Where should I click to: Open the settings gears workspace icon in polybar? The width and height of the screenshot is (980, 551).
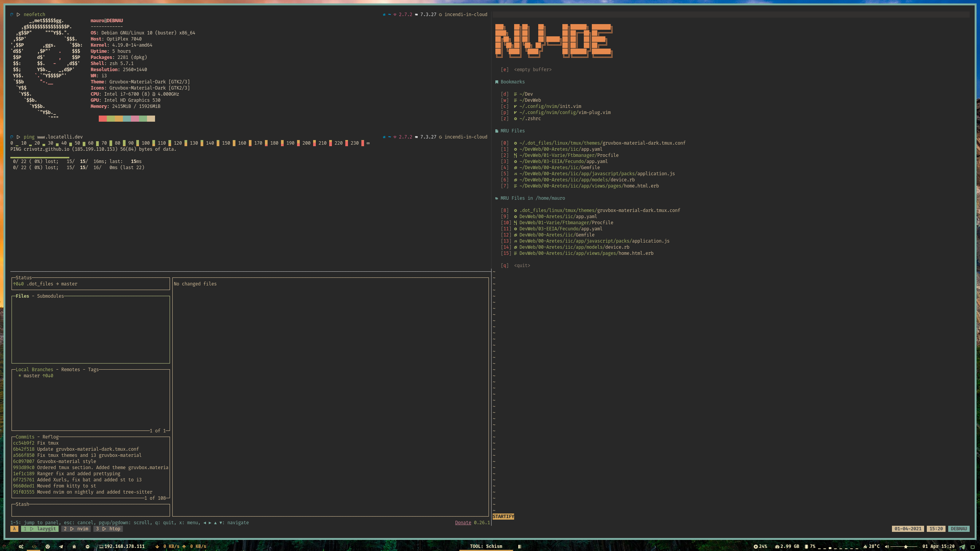point(21,546)
